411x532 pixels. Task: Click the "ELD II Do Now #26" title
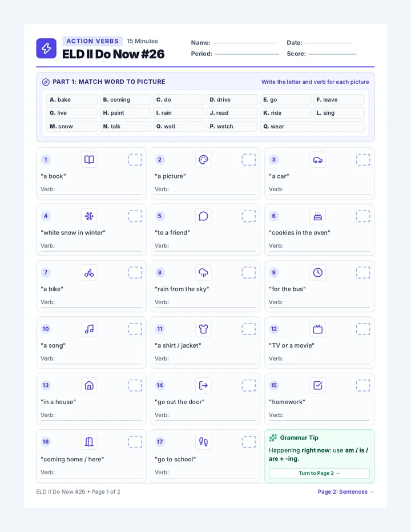pos(114,54)
